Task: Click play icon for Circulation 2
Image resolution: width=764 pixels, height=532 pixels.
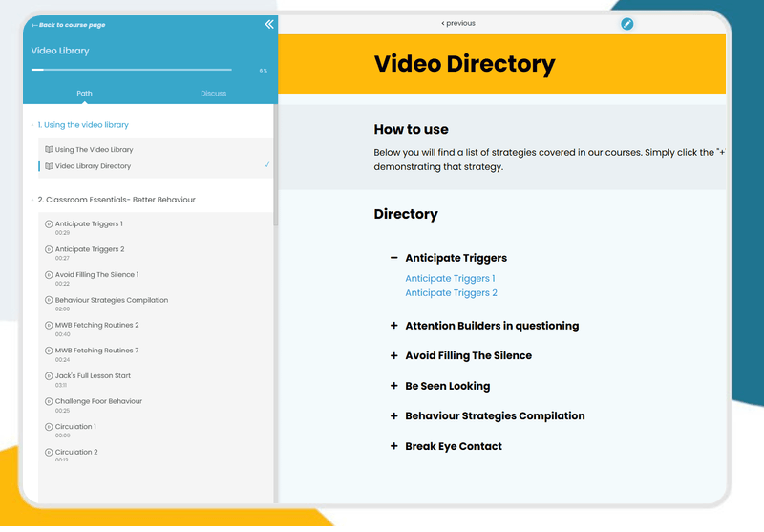Action: click(49, 452)
